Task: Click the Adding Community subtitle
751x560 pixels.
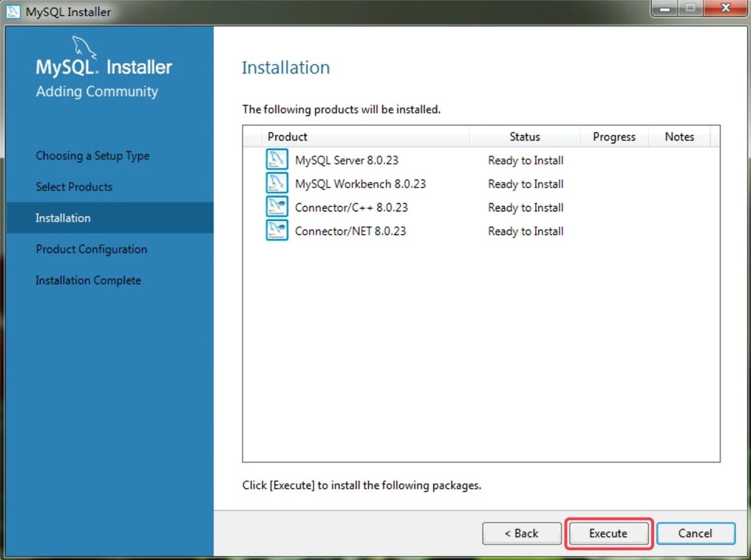Action: (97, 91)
